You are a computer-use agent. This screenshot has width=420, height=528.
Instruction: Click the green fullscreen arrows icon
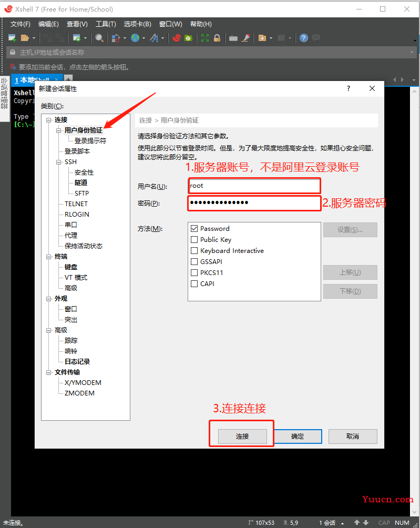tap(205, 38)
